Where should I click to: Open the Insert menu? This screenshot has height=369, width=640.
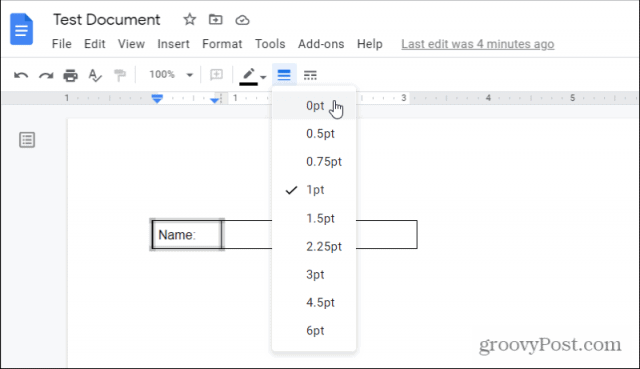[x=173, y=44]
